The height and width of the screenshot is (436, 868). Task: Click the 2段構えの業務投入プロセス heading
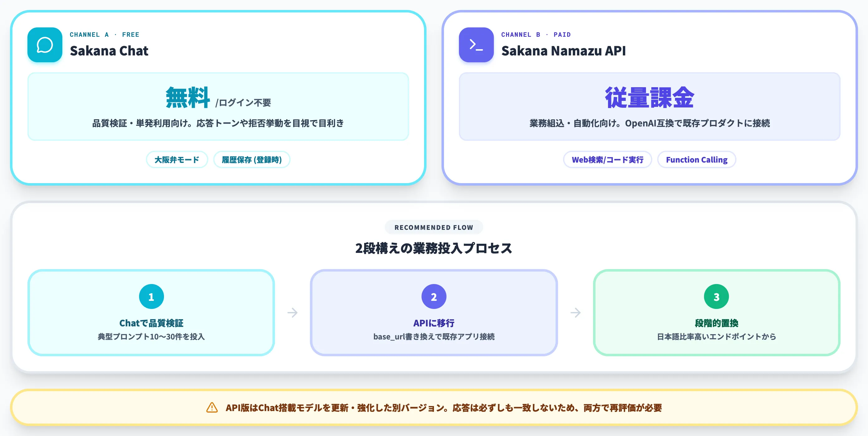coord(434,248)
